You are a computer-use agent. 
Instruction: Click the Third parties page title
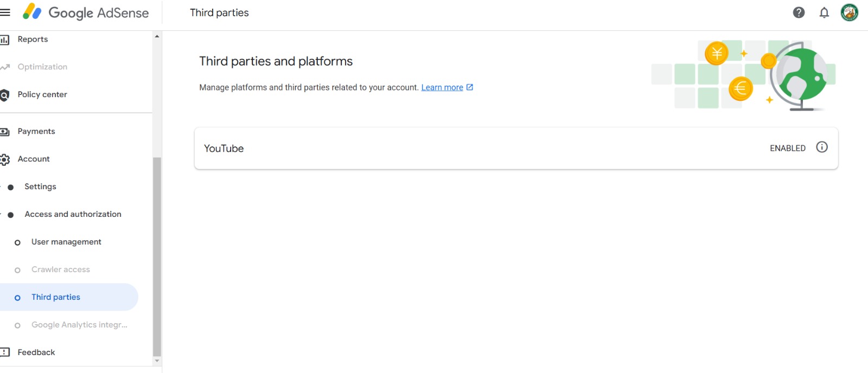[x=219, y=12]
